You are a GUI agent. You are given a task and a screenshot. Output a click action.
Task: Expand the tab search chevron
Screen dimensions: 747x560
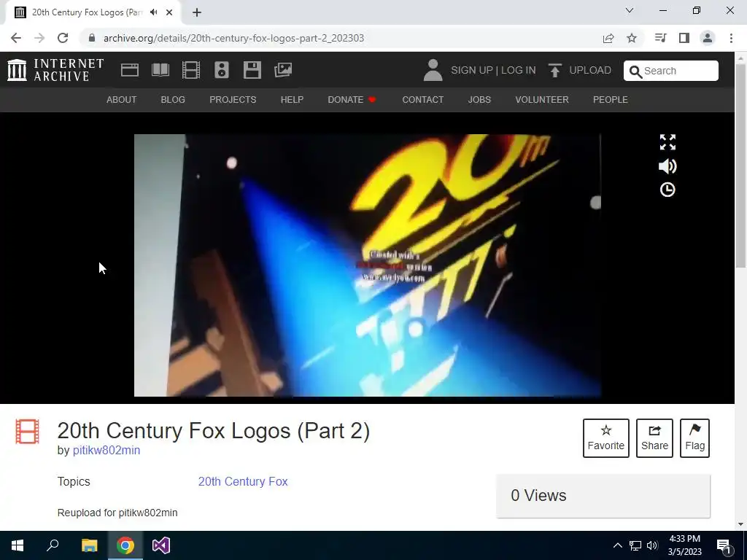pos(630,10)
